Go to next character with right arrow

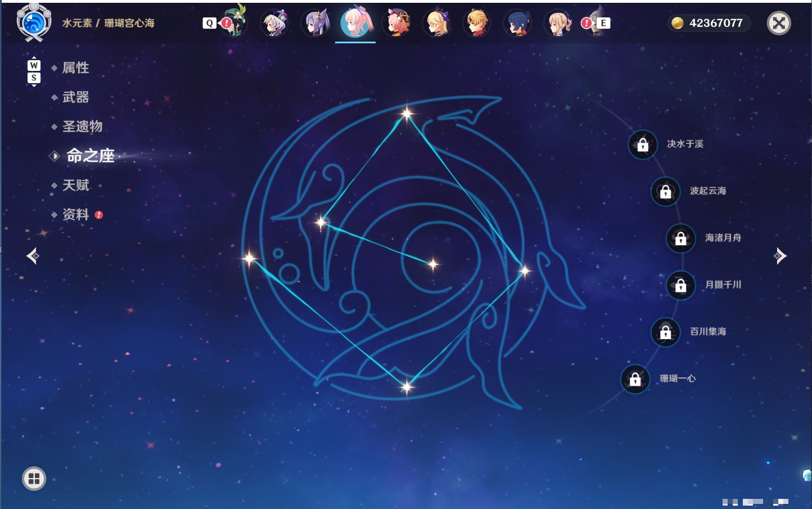click(780, 256)
